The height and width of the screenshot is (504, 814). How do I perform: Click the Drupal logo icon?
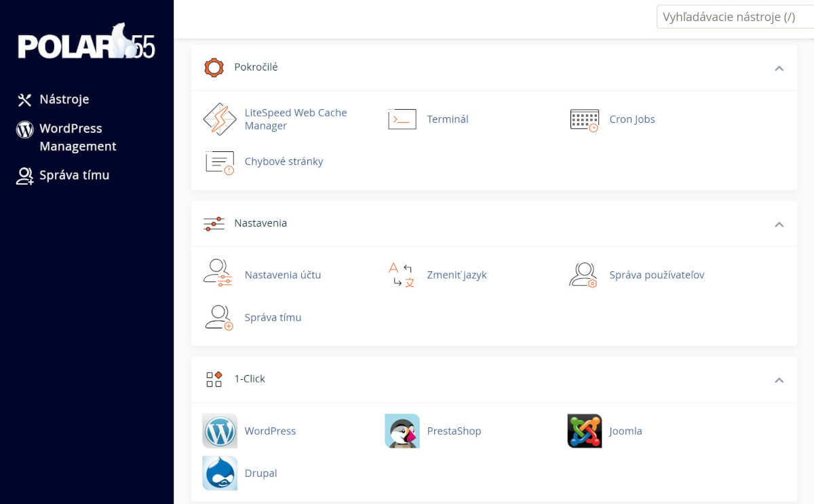(x=219, y=473)
